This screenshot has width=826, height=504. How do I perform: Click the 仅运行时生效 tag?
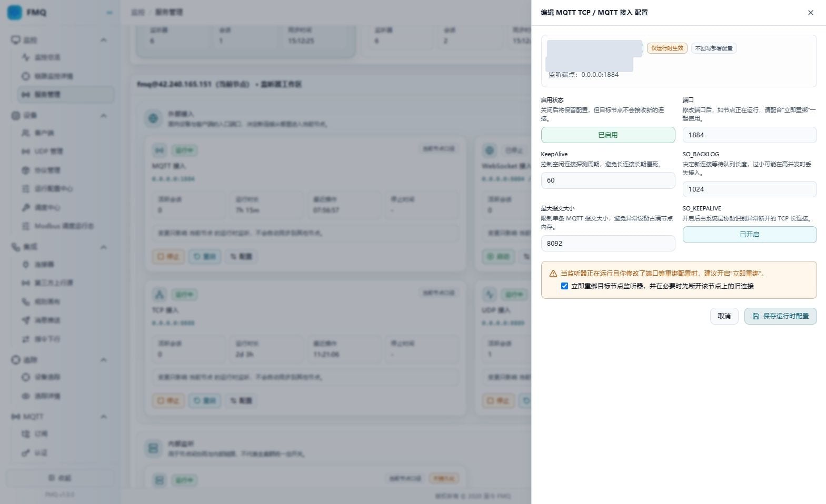667,48
